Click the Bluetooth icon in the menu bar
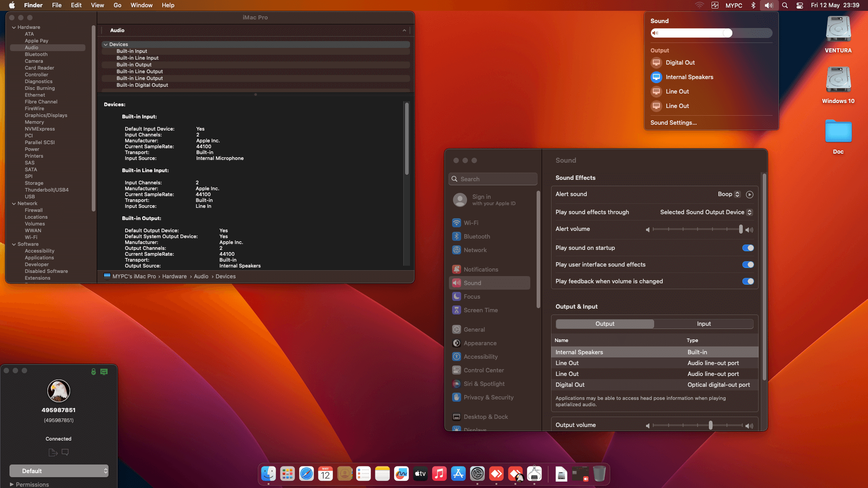Image resolution: width=868 pixels, height=488 pixels. click(x=753, y=5)
